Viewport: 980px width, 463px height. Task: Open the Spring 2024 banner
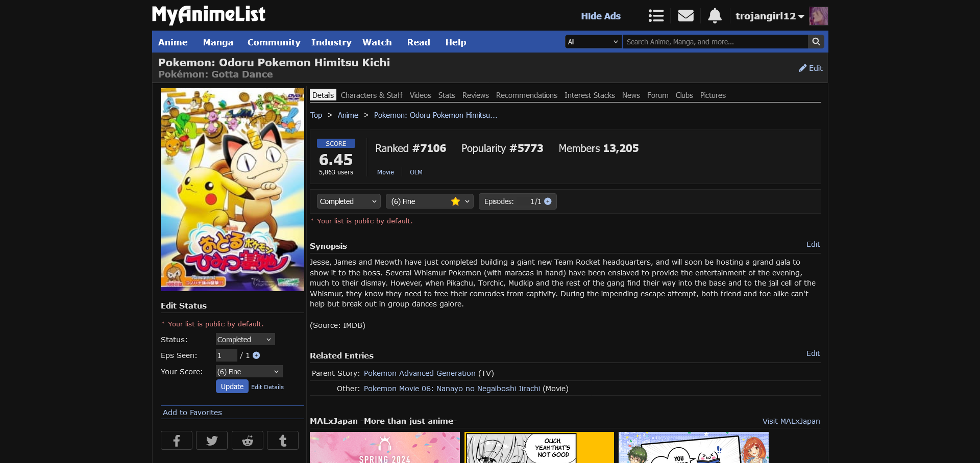(x=385, y=448)
